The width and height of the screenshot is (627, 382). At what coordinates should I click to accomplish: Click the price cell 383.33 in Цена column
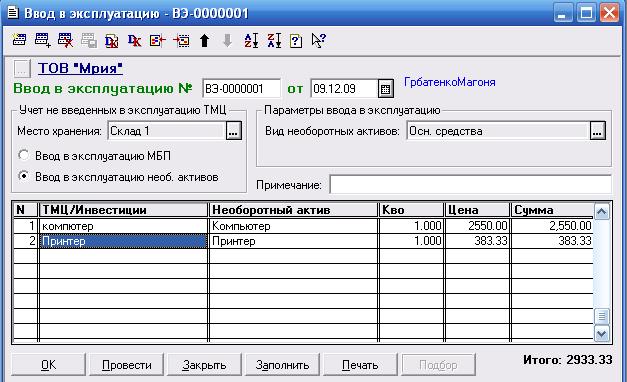[x=477, y=241]
